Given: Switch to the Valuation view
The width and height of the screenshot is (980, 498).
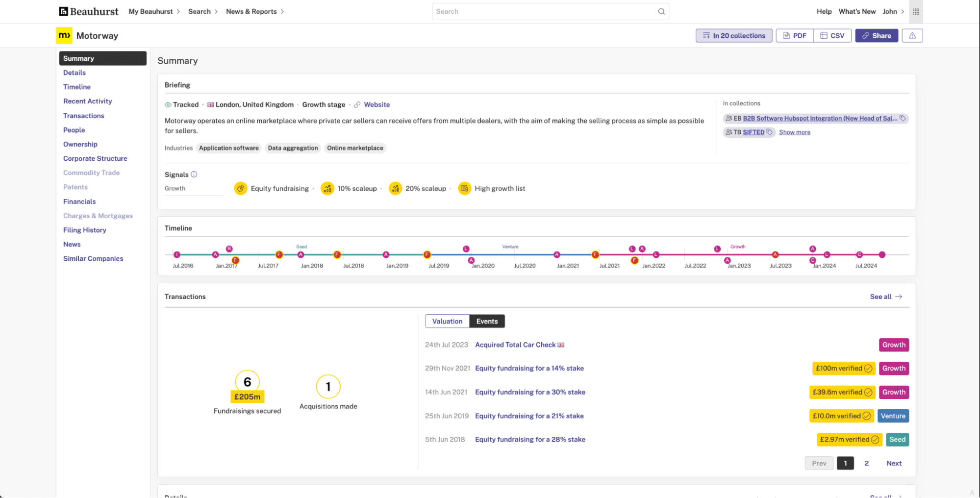Looking at the screenshot, I should tap(447, 321).
